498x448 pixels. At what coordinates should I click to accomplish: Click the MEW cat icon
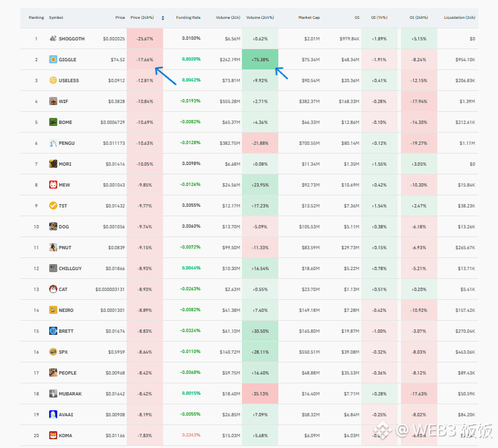click(53, 185)
